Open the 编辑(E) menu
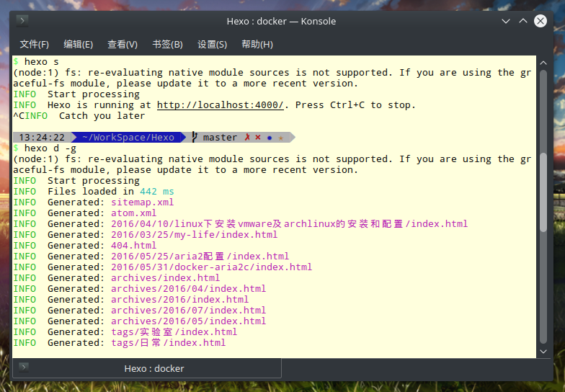The width and height of the screenshot is (565, 392). (78, 45)
